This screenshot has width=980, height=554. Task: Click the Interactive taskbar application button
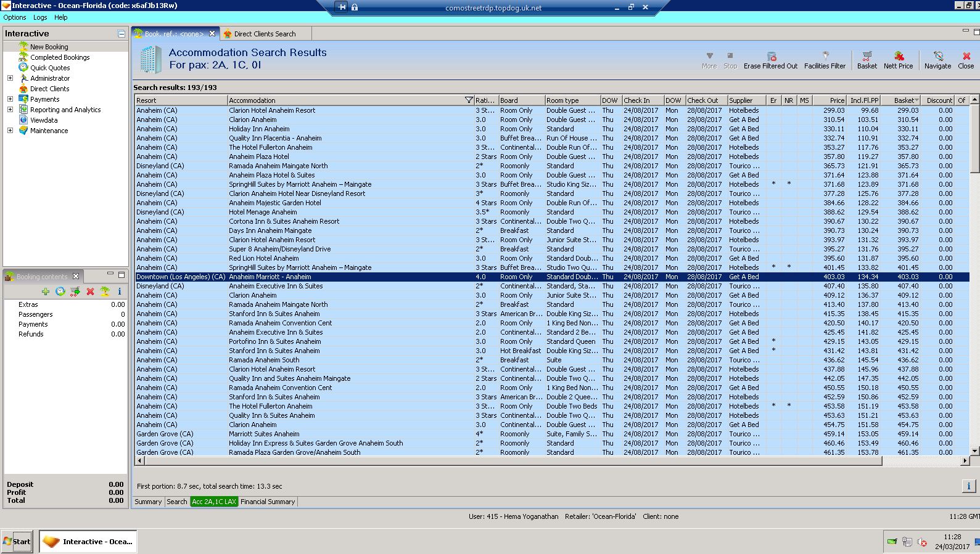88,542
